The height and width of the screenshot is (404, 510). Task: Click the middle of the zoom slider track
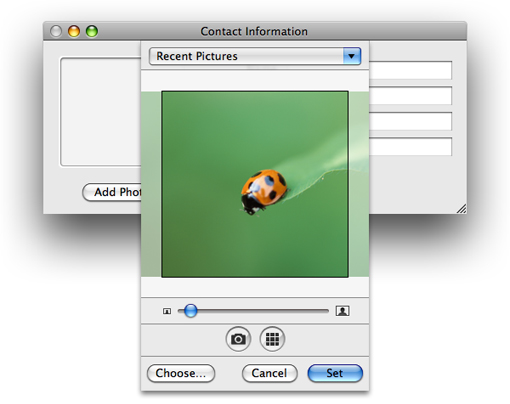(x=253, y=311)
